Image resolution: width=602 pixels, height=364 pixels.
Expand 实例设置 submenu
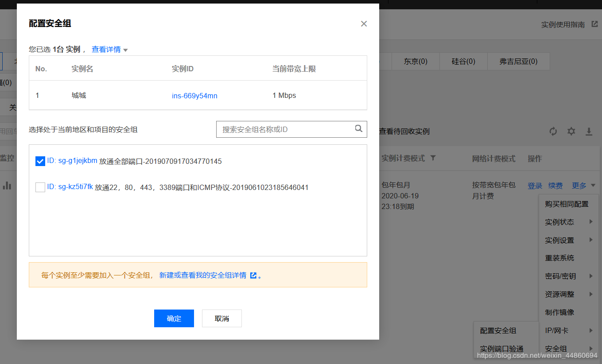[x=569, y=240]
